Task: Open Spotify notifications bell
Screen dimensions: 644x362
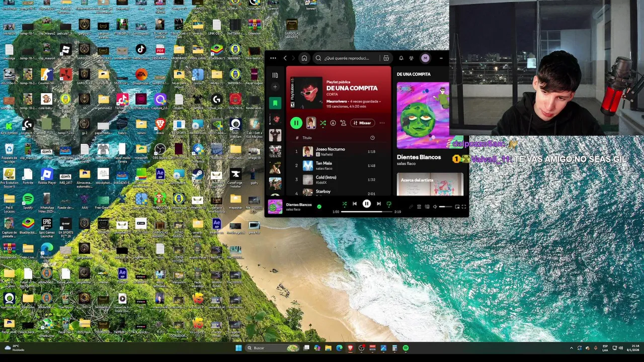Action: [401, 58]
